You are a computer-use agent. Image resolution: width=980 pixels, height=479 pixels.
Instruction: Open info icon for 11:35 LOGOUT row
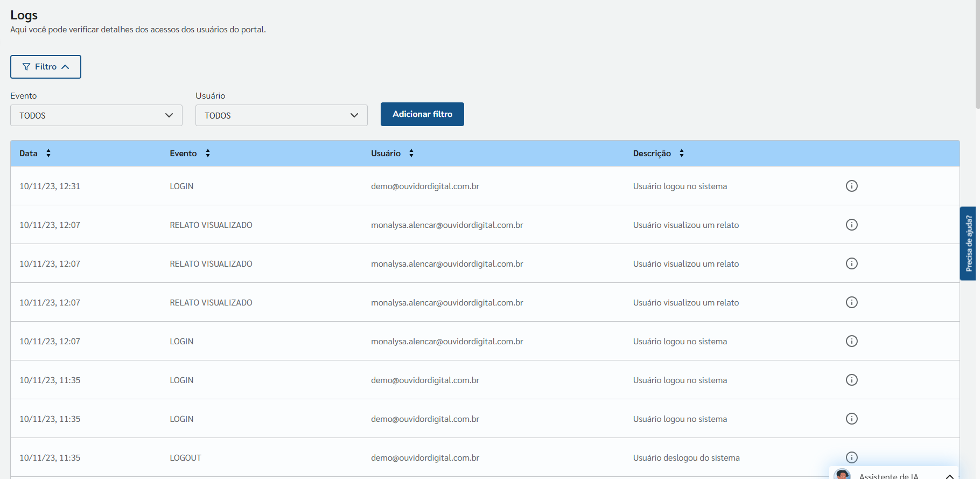pos(851,457)
